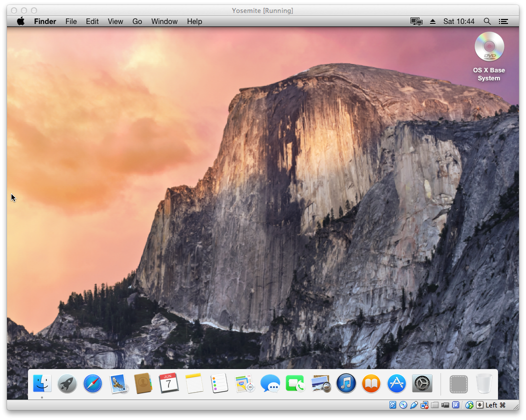Open the App Store
526x420 pixels.
(x=396, y=384)
